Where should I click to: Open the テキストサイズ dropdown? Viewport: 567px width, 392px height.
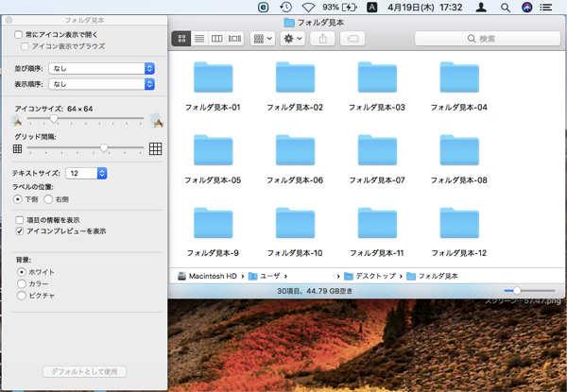[x=86, y=173]
